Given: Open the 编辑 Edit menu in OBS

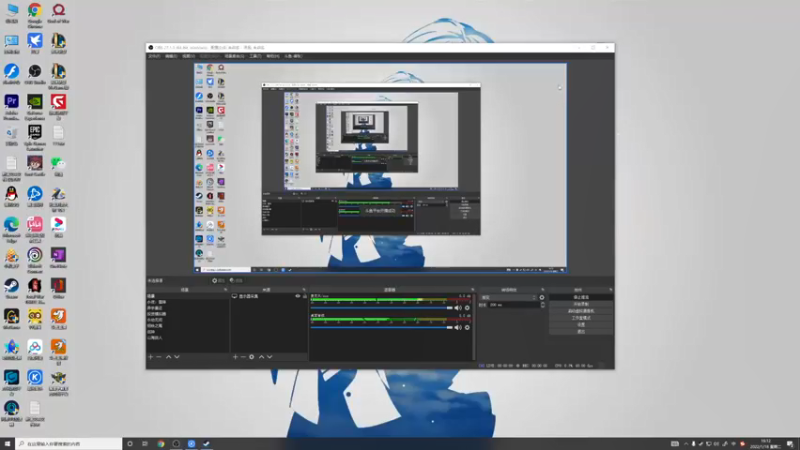Looking at the screenshot, I should click(171, 56).
